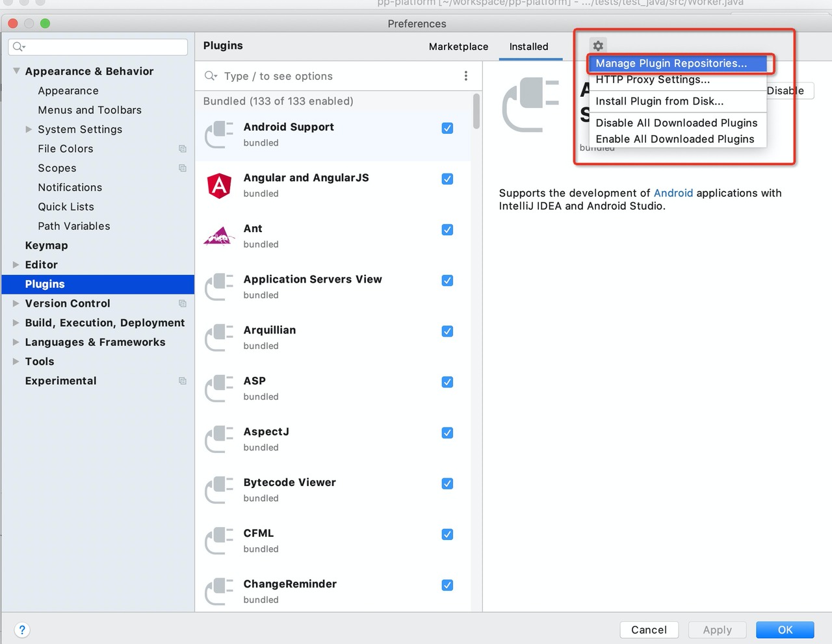Screen dimensions: 832x644
Task: Select Keymap in the settings tree
Action: [47, 246]
